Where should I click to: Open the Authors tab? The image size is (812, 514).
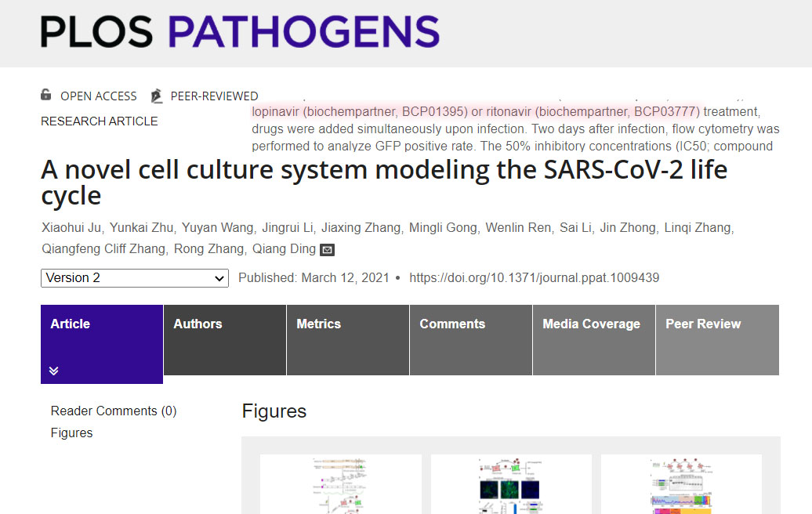tap(225, 339)
